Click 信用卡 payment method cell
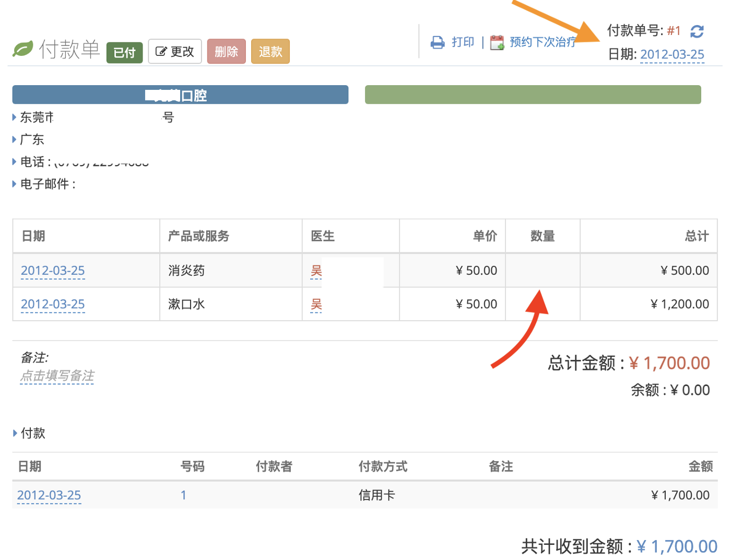This screenshot has width=731, height=560. [376, 495]
